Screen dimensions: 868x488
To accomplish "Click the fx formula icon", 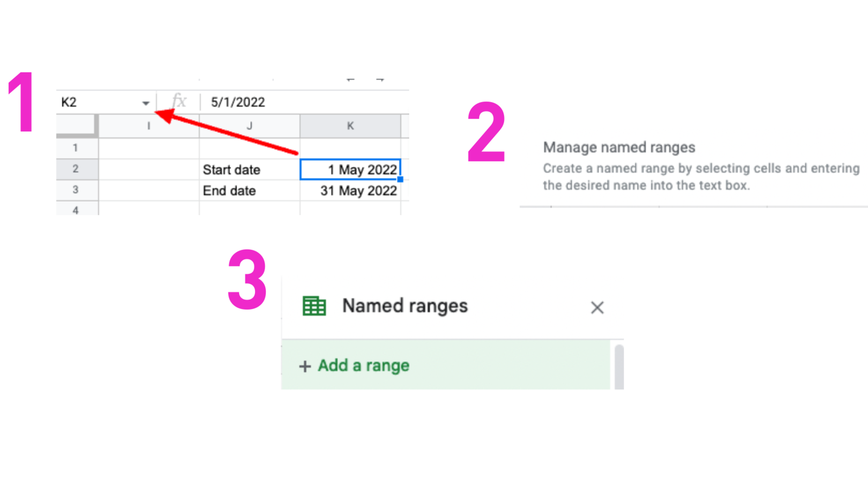I will pyautogui.click(x=179, y=101).
